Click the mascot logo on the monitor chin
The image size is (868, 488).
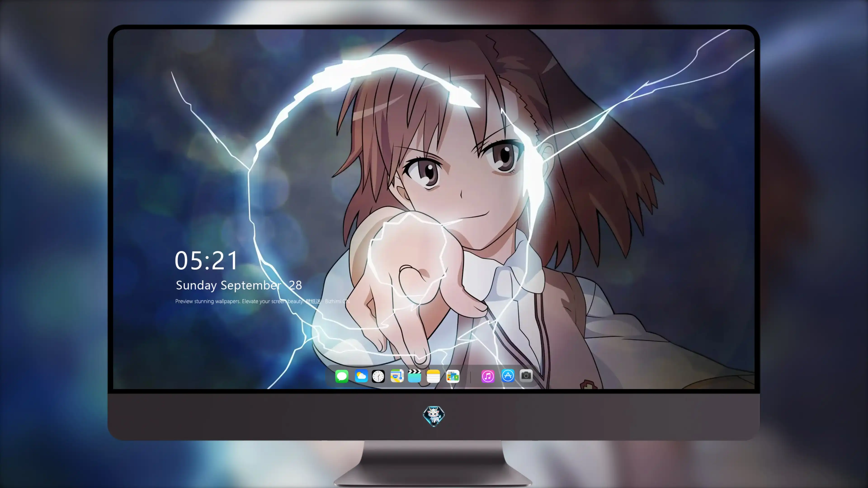coord(434,416)
